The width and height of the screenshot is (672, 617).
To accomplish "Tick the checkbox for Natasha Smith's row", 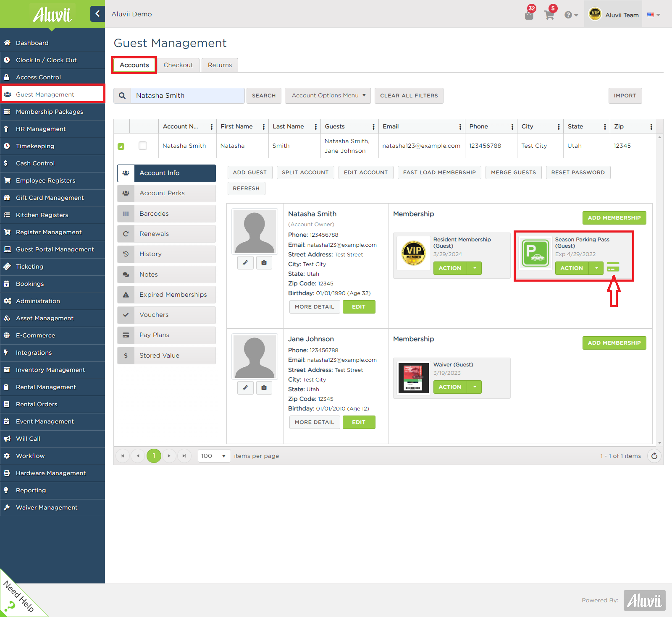I will (x=143, y=146).
